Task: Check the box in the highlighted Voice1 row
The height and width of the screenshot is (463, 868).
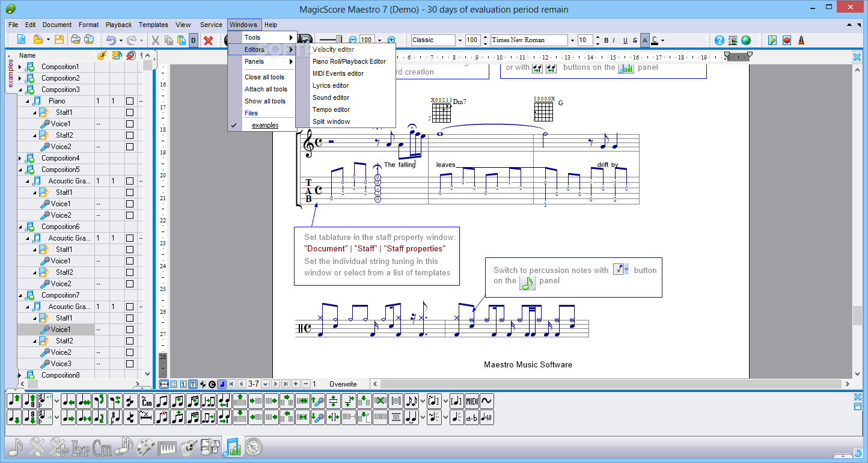Action: [x=129, y=330]
